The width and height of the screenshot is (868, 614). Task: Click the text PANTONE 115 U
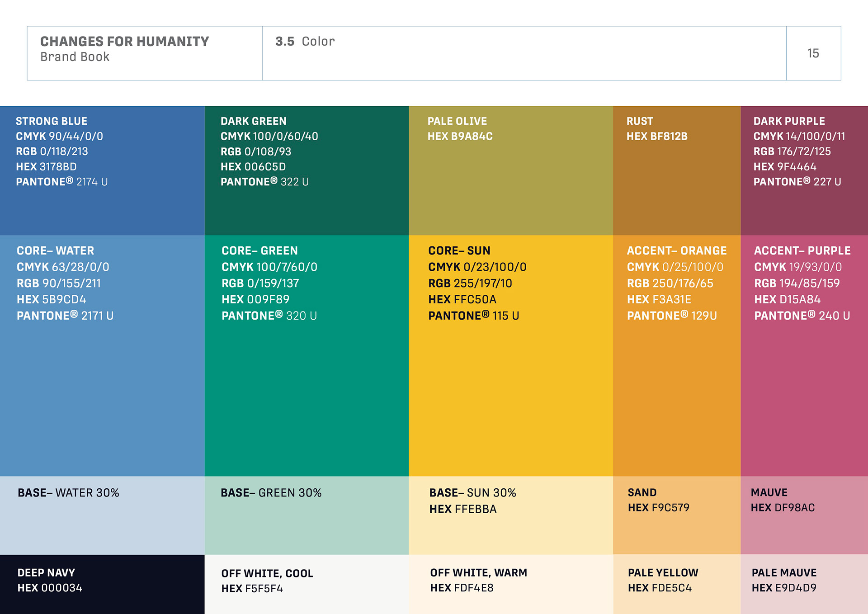(x=474, y=316)
